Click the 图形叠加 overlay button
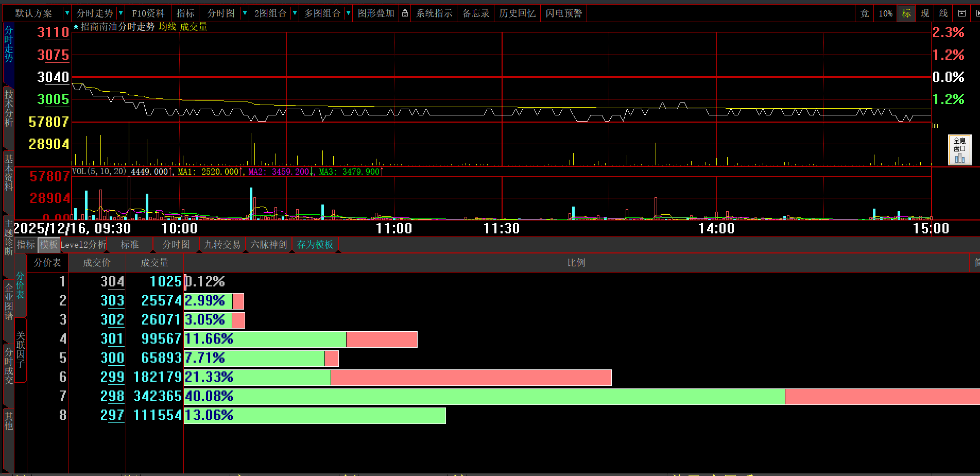The width and height of the screenshot is (980, 476). [x=376, y=13]
